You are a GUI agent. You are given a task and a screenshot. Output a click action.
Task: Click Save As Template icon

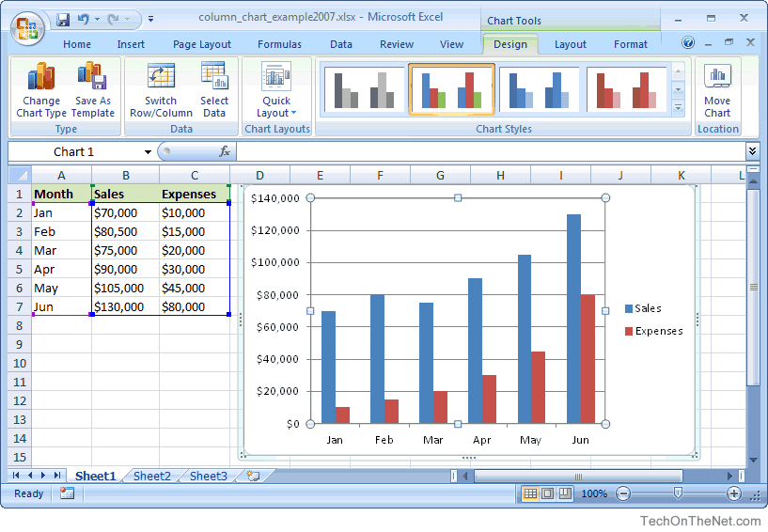click(92, 77)
